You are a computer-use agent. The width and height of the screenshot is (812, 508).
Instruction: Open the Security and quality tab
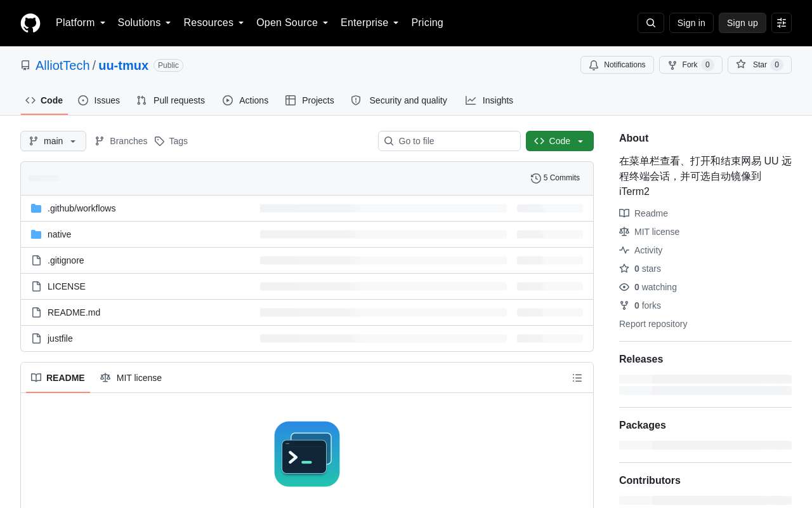399,100
